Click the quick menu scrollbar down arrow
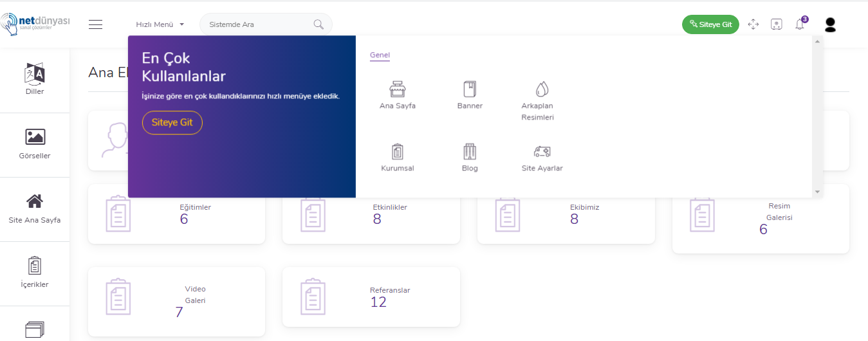The height and width of the screenshot is (341, 868). click(x=817, y=192)
